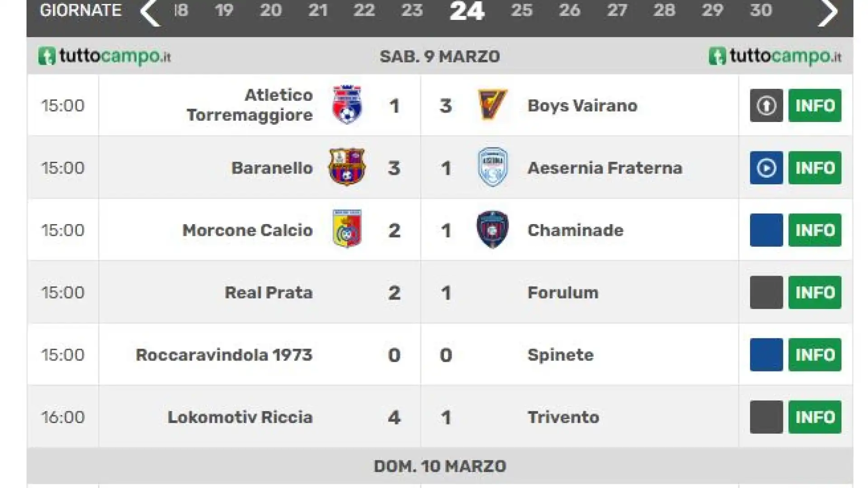The width and height of the screenshot is (868, 488).
Task: Click the left tuttocampo.it logo
Action: 104,56
